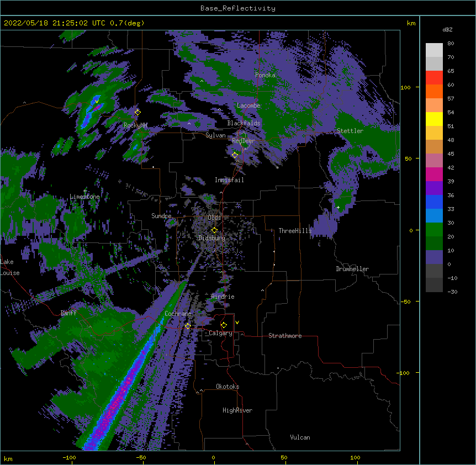The height and width of the screenshot is (465, 476).
Task: Select the bottom-axis 50 km tick label
Action: 284,457
